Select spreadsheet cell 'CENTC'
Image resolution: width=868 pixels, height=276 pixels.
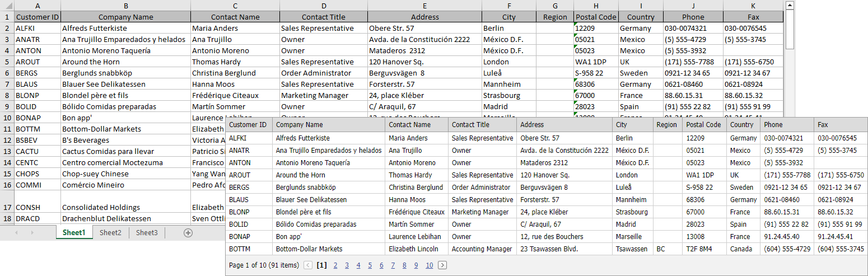(37, 162)
